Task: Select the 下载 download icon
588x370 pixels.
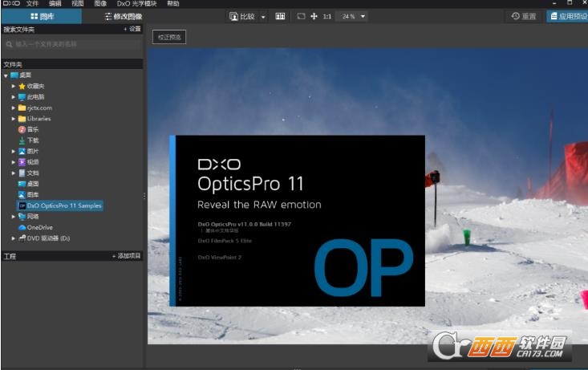Action: point(22,140)
